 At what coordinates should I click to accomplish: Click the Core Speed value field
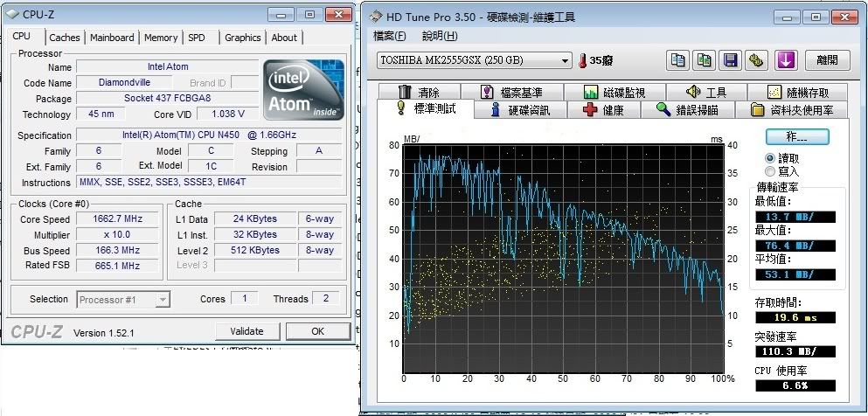[x=119, y=219]
